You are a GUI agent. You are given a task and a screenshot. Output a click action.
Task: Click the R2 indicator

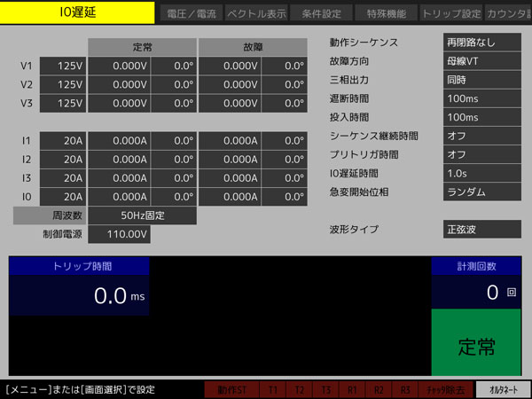click(x=379, y=389)
